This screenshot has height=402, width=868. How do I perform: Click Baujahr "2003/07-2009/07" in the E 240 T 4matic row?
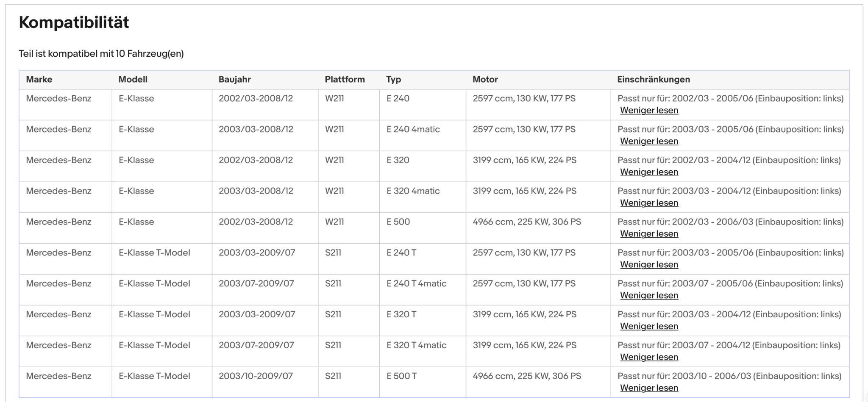(256, 284)
